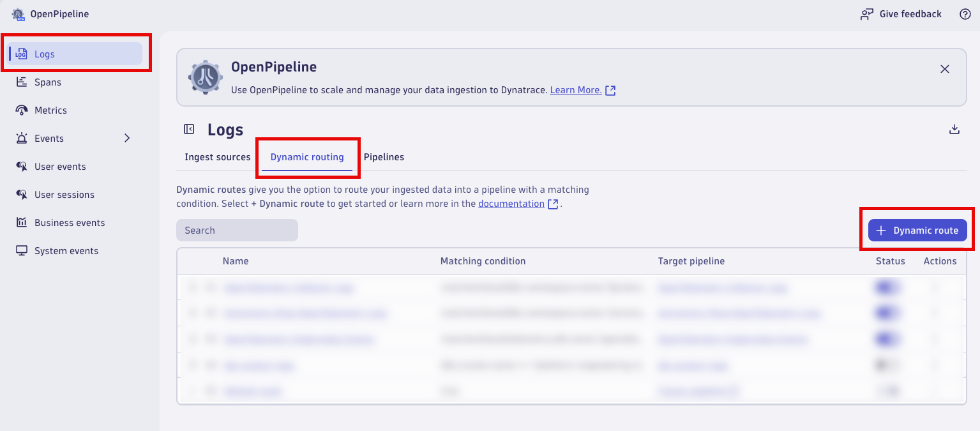Focus the Search input field
This screenshot has height=431, width=980.
coord(237,231)
